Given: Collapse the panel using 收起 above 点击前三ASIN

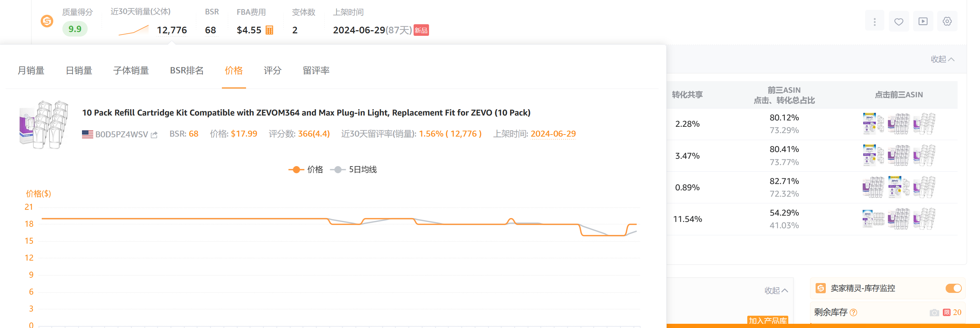Looking at the screenshot, I should [942, 59].
